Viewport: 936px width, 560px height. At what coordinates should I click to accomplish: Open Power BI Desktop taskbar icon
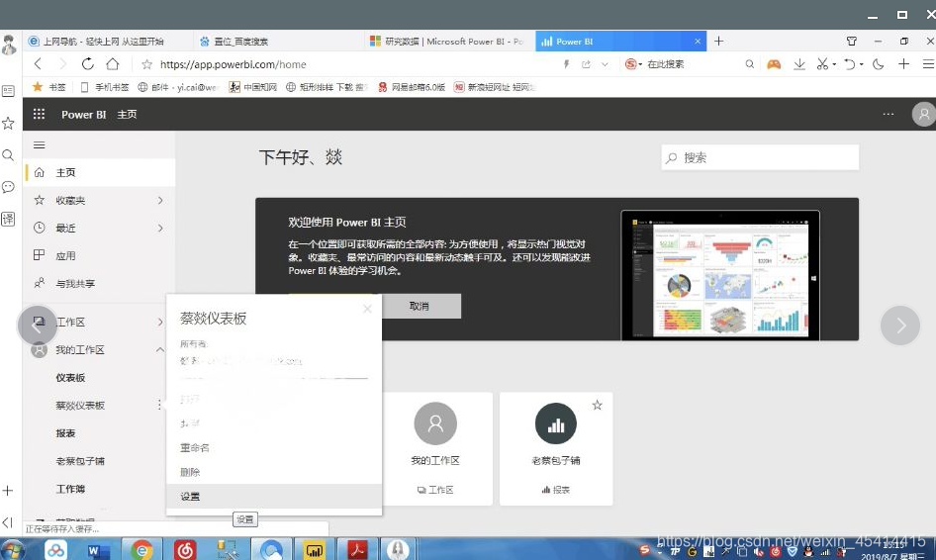coord(314,549)
